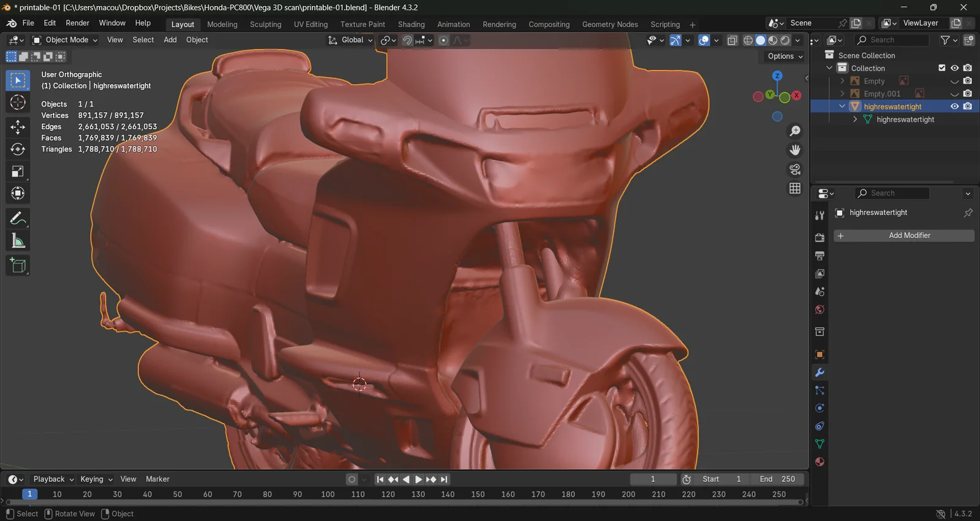Open the timeline Marker menu
Screen dimensions: 980x521
point(157,479)
